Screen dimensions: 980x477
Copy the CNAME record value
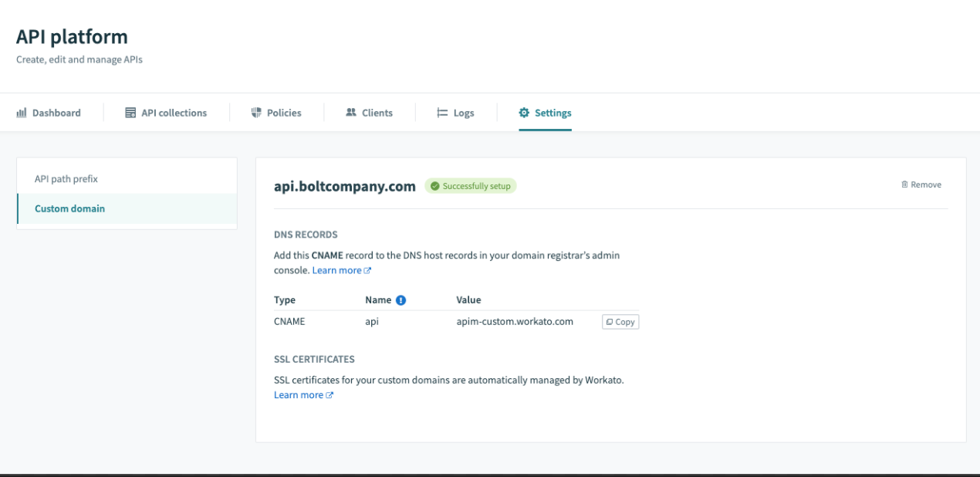(x=621, y=322)
